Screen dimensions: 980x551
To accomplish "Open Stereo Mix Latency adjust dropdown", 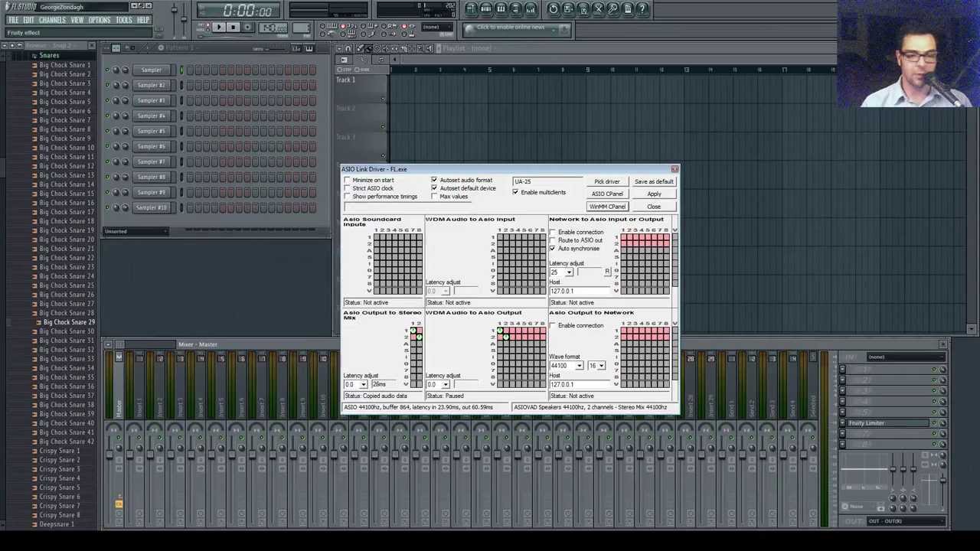I will pyautogui.click(x=362, y=384).
